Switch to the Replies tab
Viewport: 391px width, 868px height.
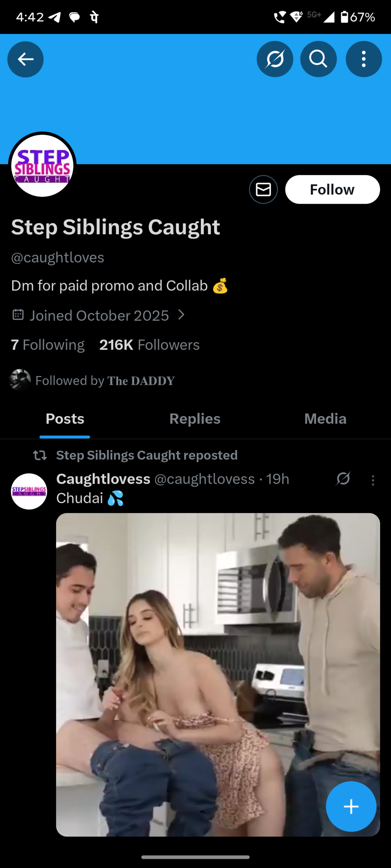[x=195, y=419]
